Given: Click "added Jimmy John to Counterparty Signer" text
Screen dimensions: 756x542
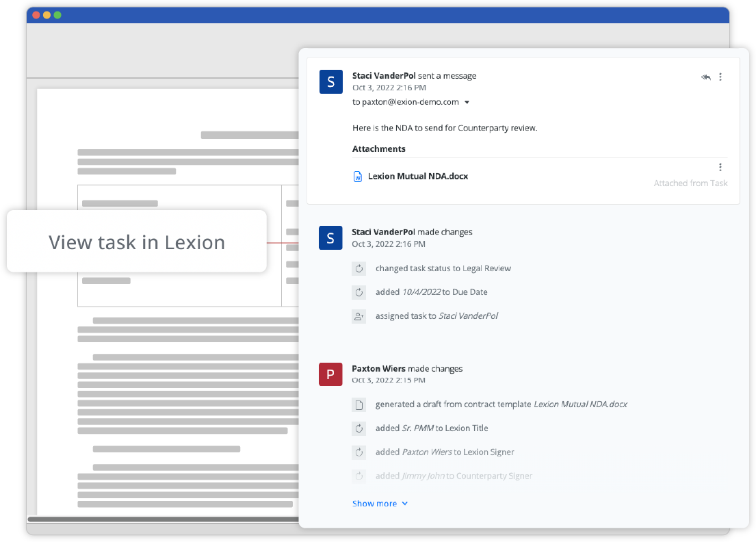Looking at the screenshot, I should pyautogui.click(x=454, y=476).
